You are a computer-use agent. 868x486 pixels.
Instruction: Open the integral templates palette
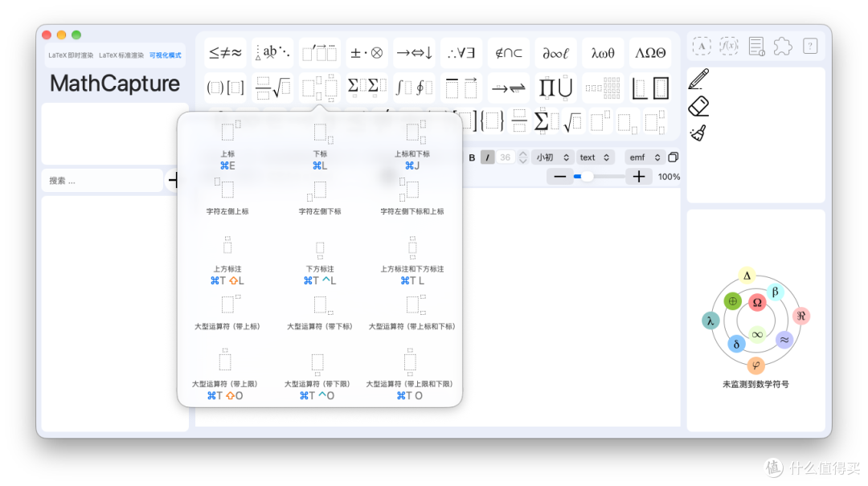click(x=414, y=88)
